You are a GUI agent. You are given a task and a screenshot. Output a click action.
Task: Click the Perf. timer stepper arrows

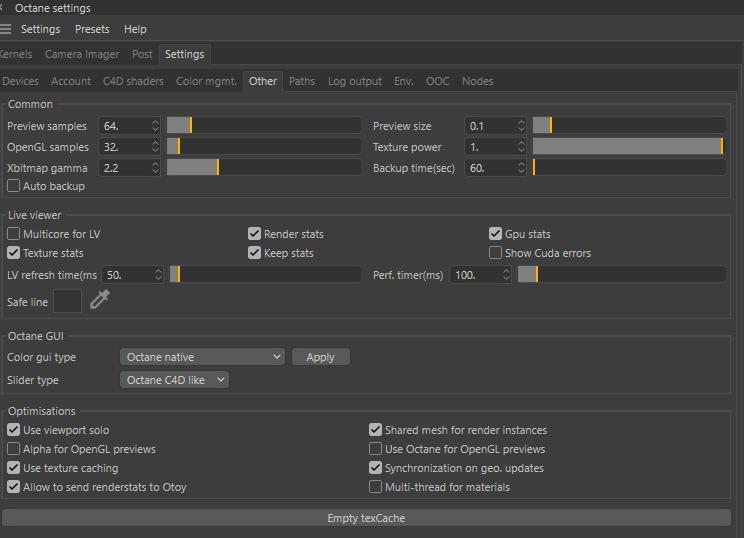(506, 275)
